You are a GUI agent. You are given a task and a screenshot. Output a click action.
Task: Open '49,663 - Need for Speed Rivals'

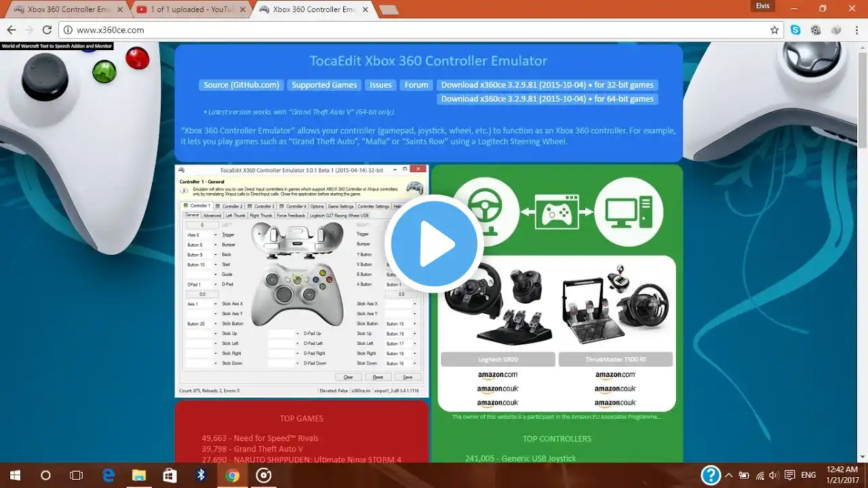point(260,438)
